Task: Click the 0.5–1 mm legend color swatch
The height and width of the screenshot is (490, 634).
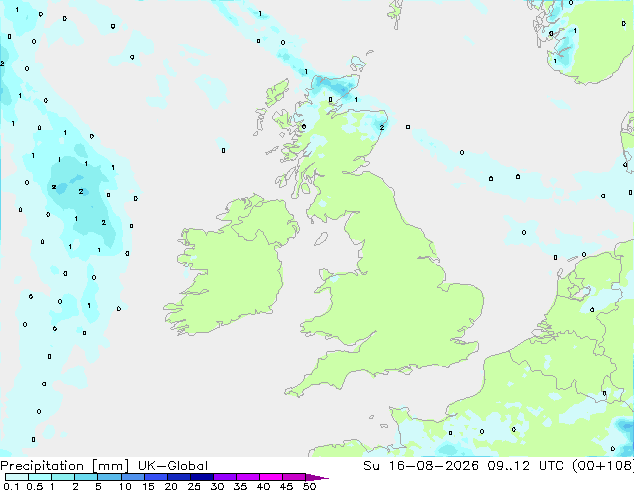Action: (40, 477)
